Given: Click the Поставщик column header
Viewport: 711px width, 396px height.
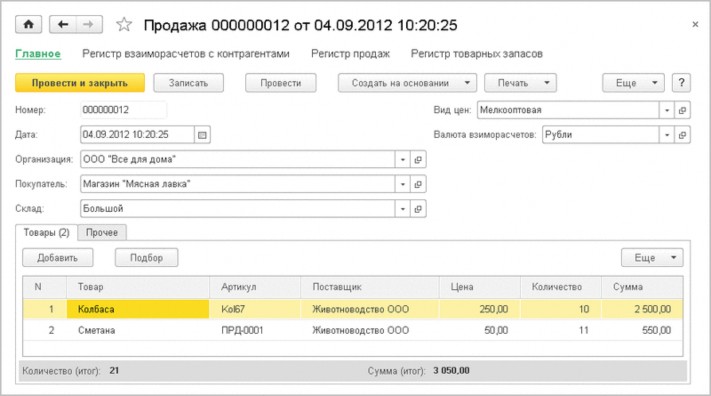Looking at the screenshot, I should pyautogui.click(x=370, y=287).
